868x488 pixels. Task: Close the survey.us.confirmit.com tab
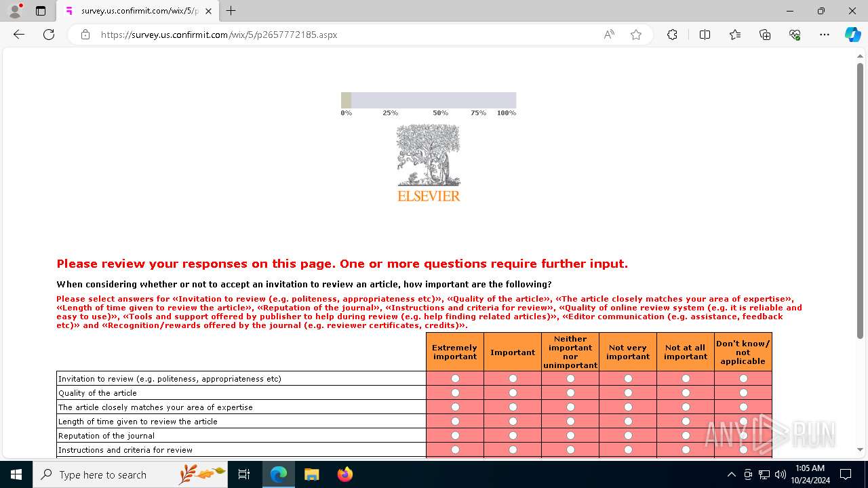tap(208, 11)
